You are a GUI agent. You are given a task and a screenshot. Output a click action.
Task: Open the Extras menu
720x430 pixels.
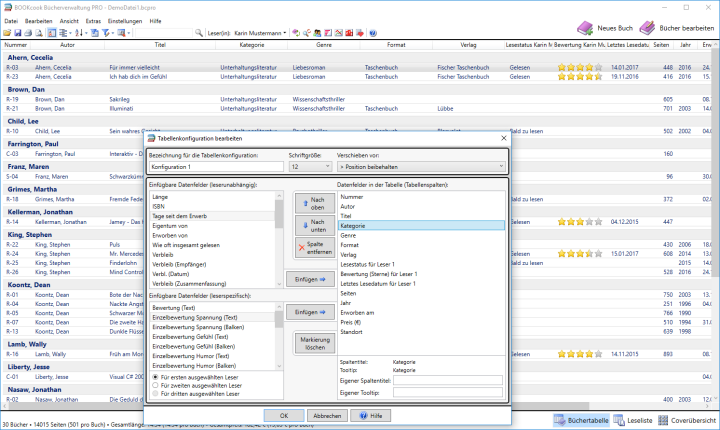tap(93, 20)
